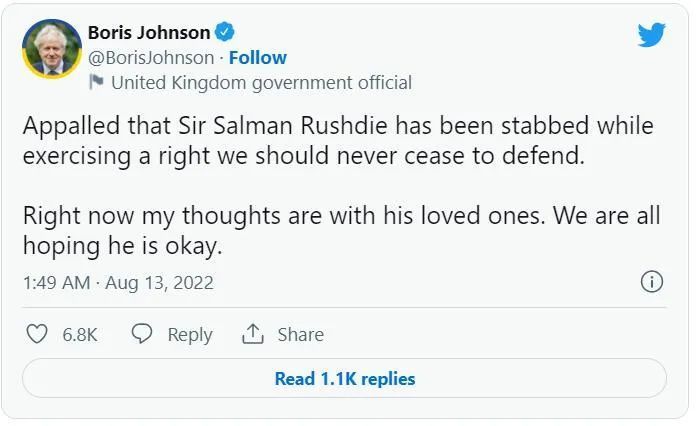The height and width of the screenshot is (426, 698).
Task: Open the 1:49 AM Aug 13, 2022 timestamp
Action: click(118, 283)
